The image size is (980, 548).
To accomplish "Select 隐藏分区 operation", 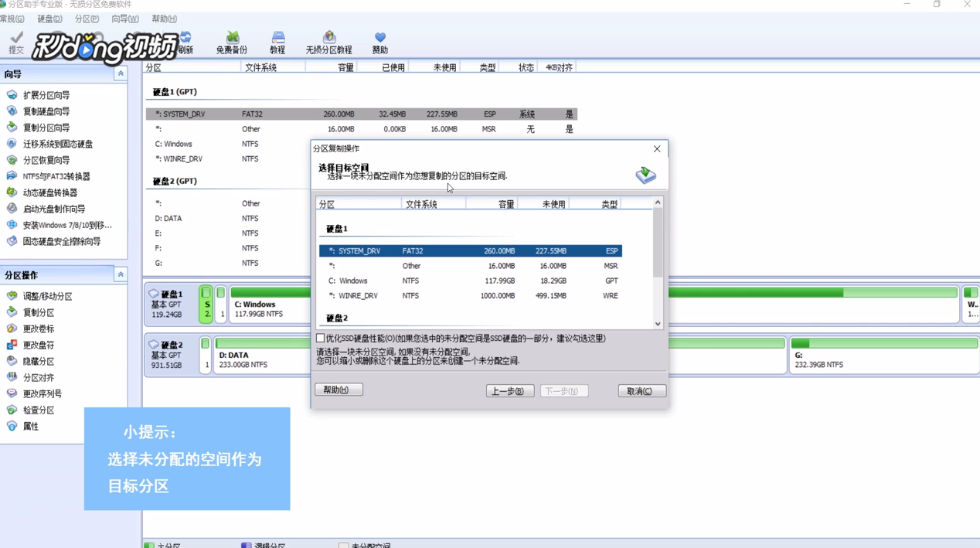I will (38, 361).
